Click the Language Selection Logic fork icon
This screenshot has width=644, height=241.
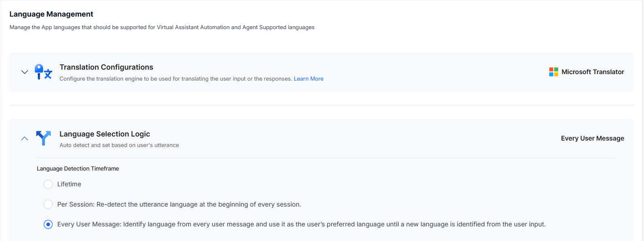(x=43, y=138)
